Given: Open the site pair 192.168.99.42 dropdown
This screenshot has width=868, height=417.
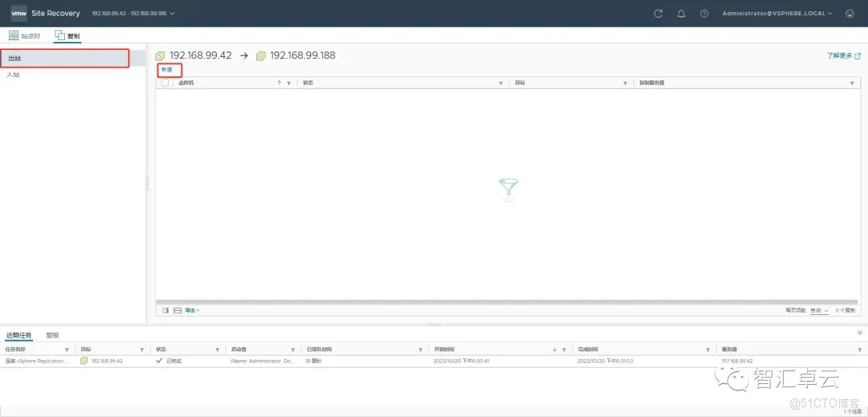Looking at the screenshot, I should click(133, 14).
